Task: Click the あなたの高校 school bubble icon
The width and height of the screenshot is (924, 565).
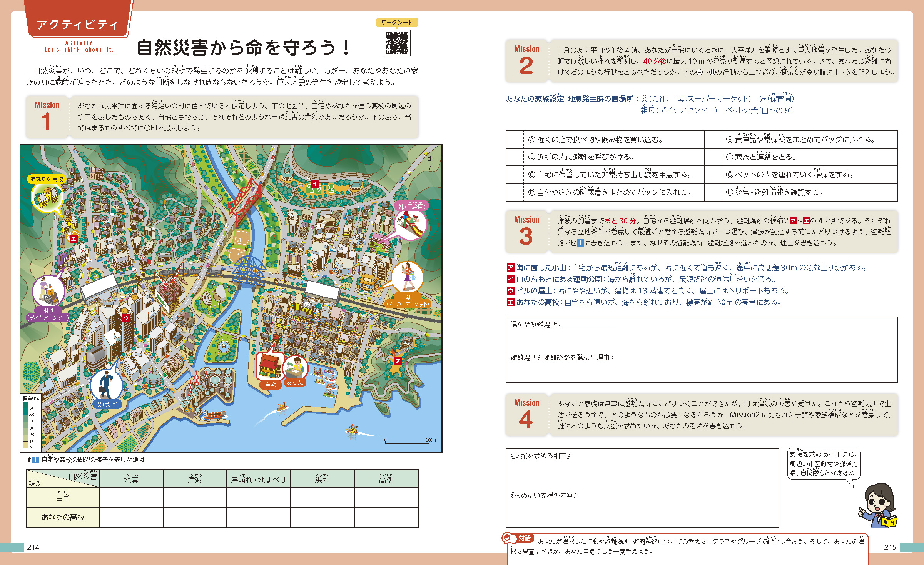Action: [x=47, y=197]
